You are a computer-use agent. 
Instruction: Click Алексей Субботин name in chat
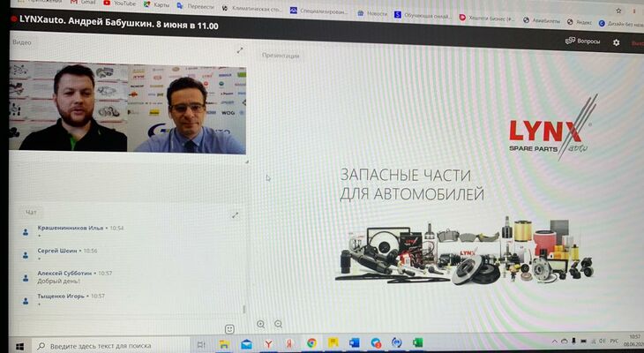click(64, 273)
